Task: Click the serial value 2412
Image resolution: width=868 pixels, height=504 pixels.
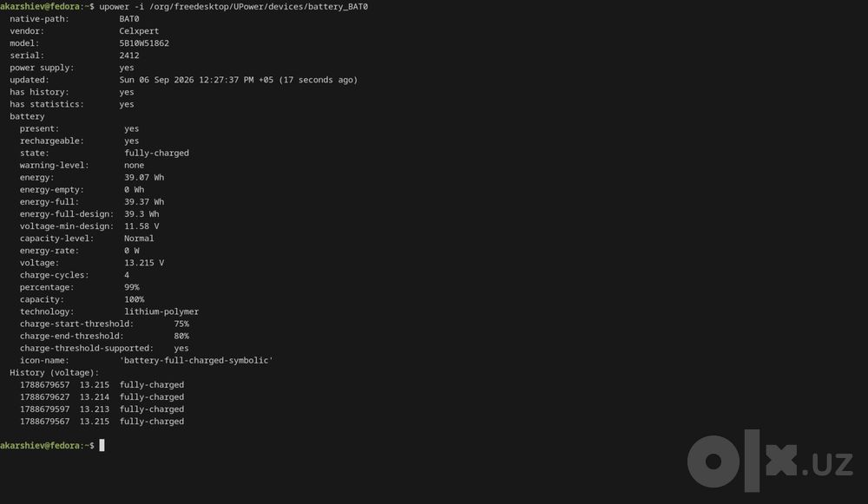Action: pyautogui.click(x=129, y=56)
